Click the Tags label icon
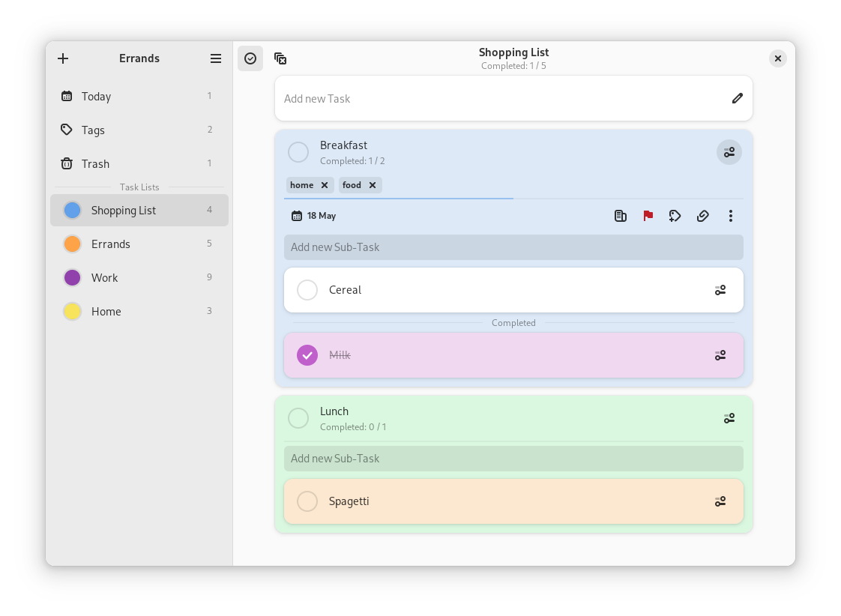This screenshot has width=841, height=616. tap(67, 130)
